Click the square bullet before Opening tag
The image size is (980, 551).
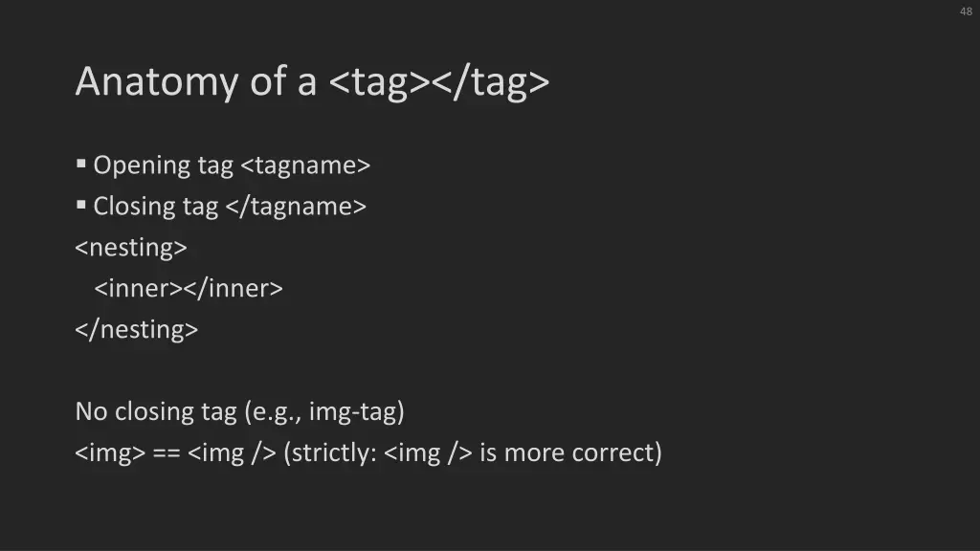80,164
